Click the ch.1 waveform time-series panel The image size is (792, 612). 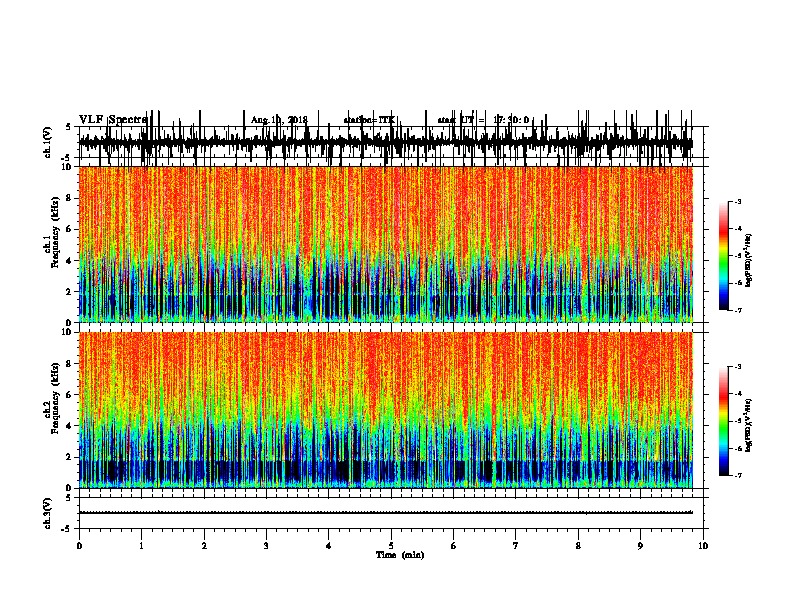tap(391, 142)
